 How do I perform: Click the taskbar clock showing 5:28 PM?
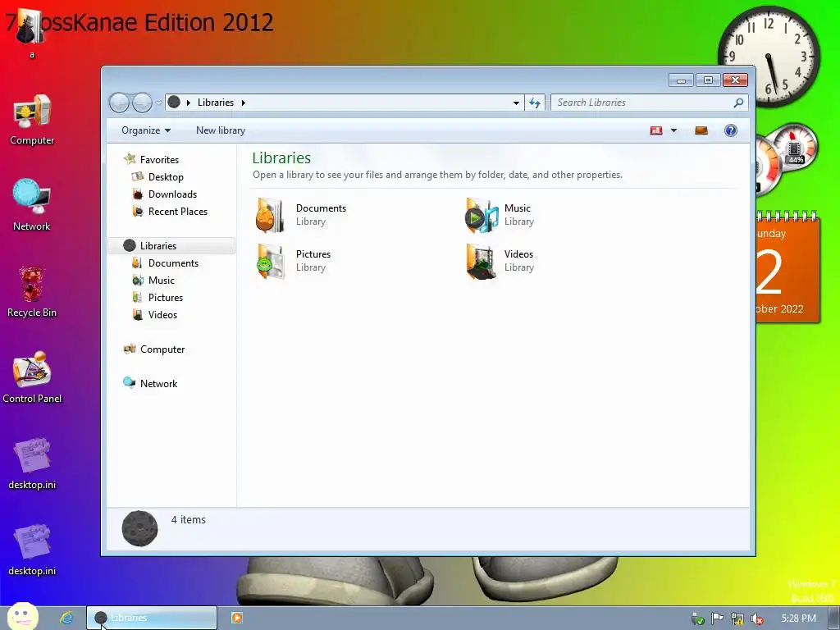point(798,619)
